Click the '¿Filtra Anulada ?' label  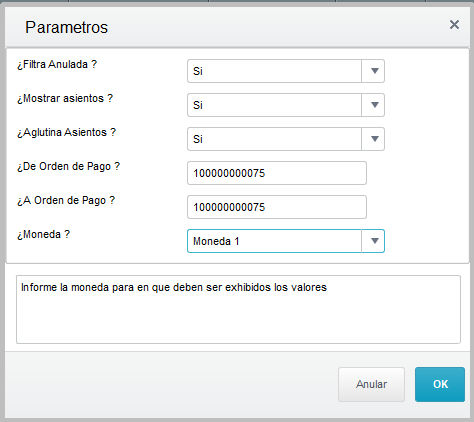[x=57, y=64]
